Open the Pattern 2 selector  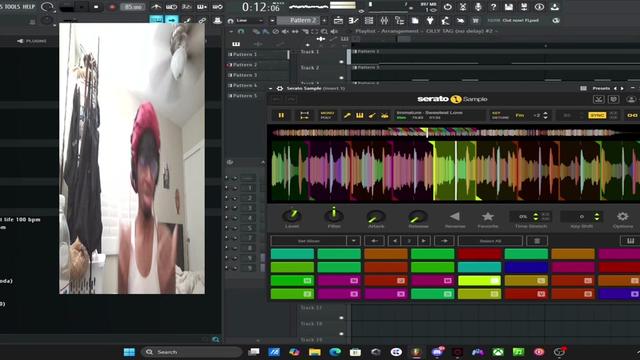pos(299,20)
